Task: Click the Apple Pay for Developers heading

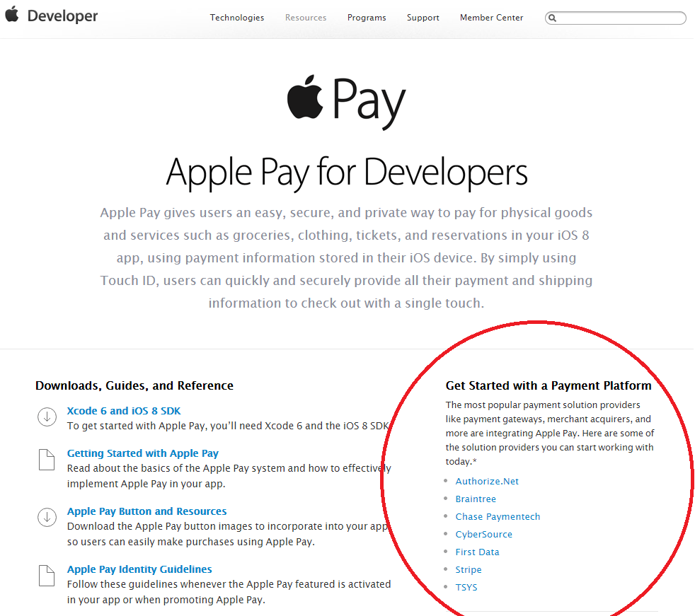Action: click(347, 173)
